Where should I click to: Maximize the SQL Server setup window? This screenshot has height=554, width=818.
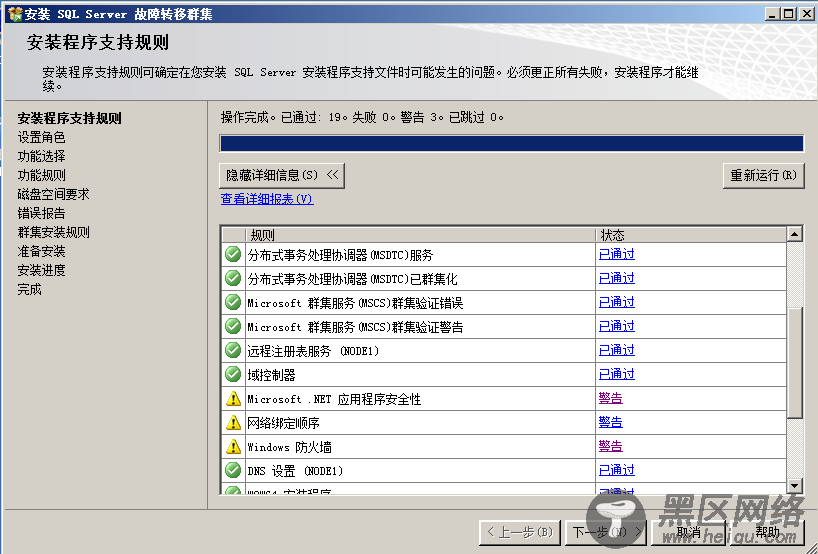(789, 14)
